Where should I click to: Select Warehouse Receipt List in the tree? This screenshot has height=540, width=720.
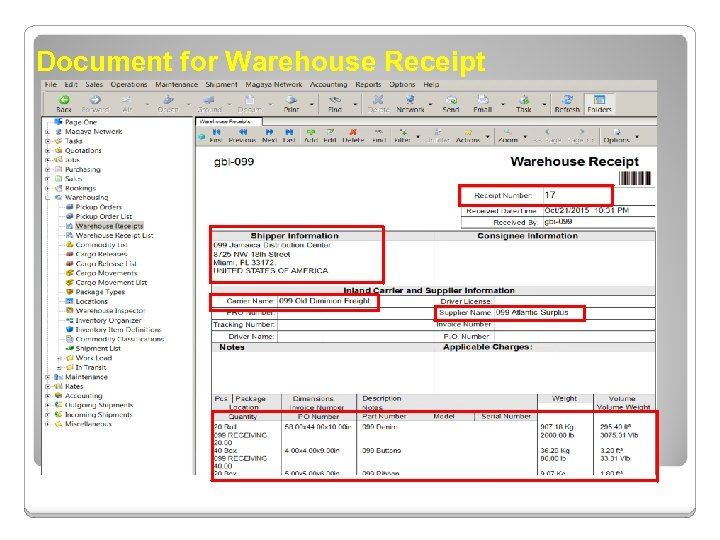(x=114, y=236)
